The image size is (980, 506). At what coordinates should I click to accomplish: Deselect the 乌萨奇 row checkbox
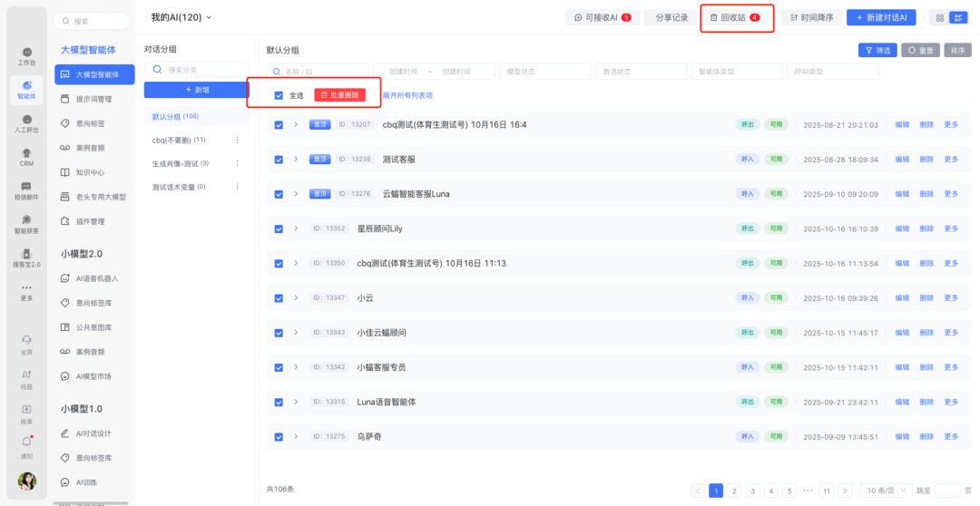[279, 436]
